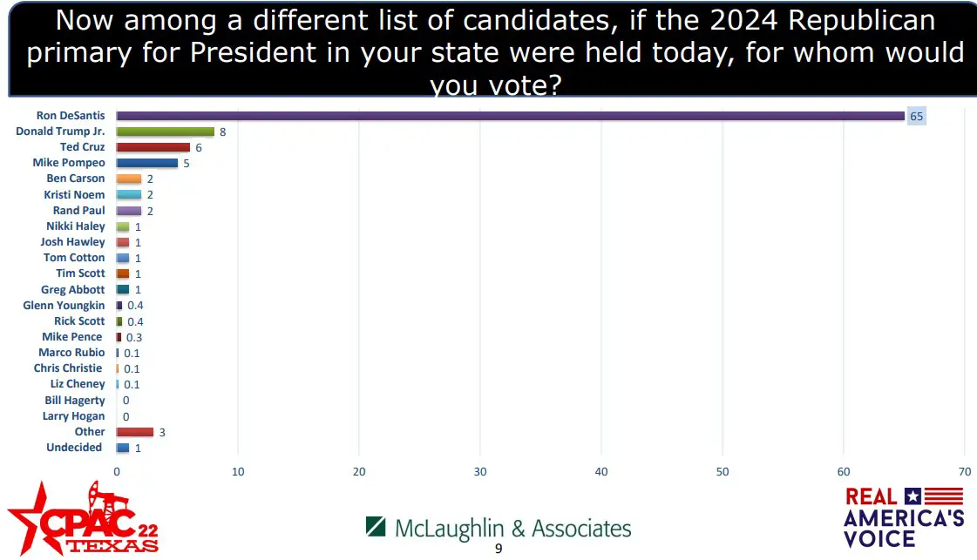Click the Glenn Youngkin name label

tap(64, 305)
